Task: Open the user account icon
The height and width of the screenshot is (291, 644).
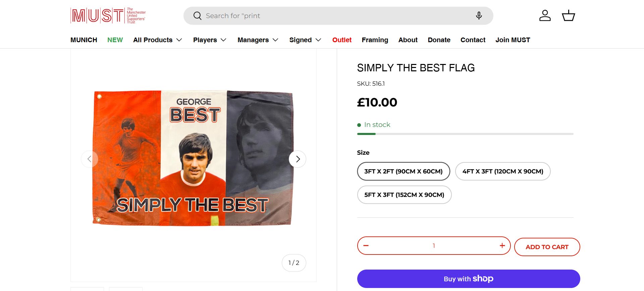Action: pos(545,16)
